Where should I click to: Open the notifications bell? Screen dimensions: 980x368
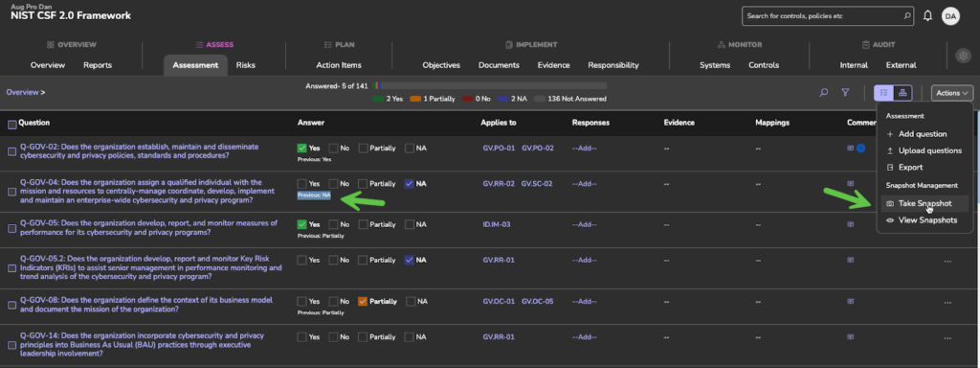coord(928,15)
